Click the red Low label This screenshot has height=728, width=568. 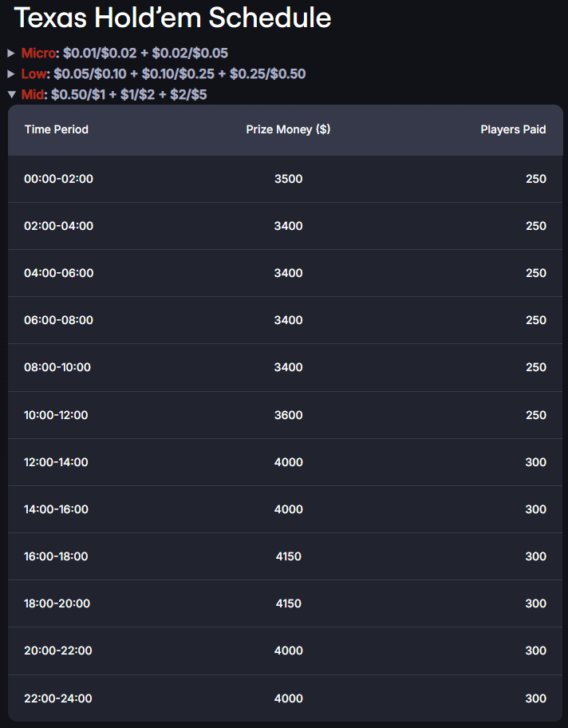[x=34, y=73]
